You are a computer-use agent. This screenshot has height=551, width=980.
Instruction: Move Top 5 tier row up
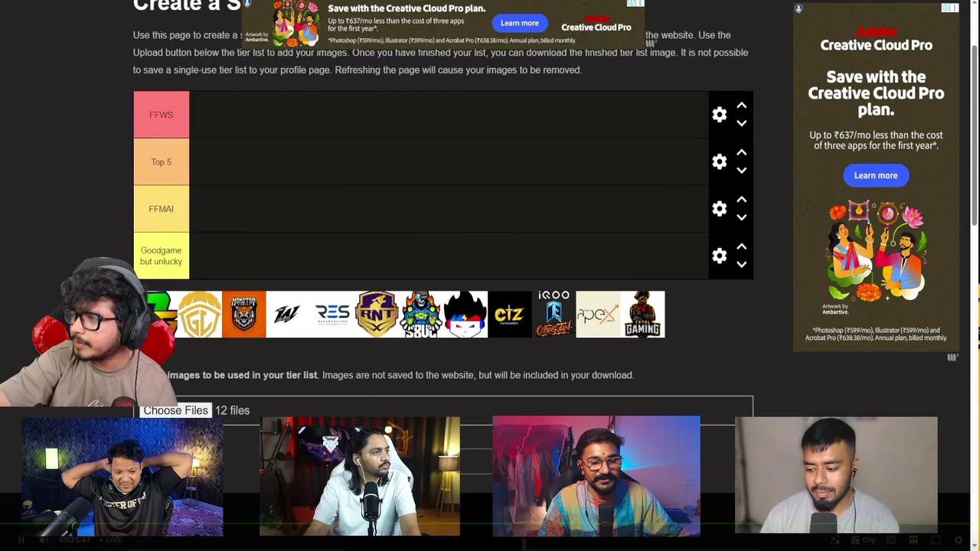tap(741, 152)
